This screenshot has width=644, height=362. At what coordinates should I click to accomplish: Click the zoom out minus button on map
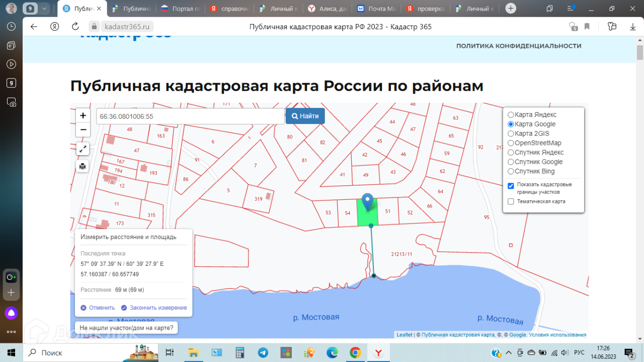pos(83,130)
